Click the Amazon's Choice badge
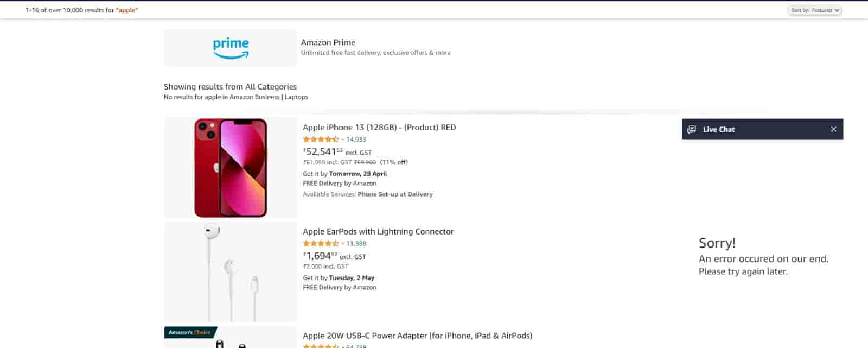Screen dimensions: 868x348 click(x=190, y=332)
